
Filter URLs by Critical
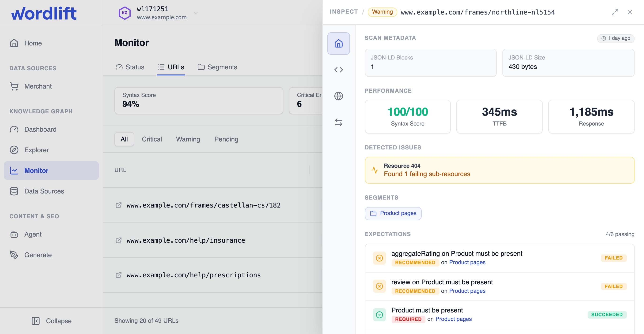(152, 139)
